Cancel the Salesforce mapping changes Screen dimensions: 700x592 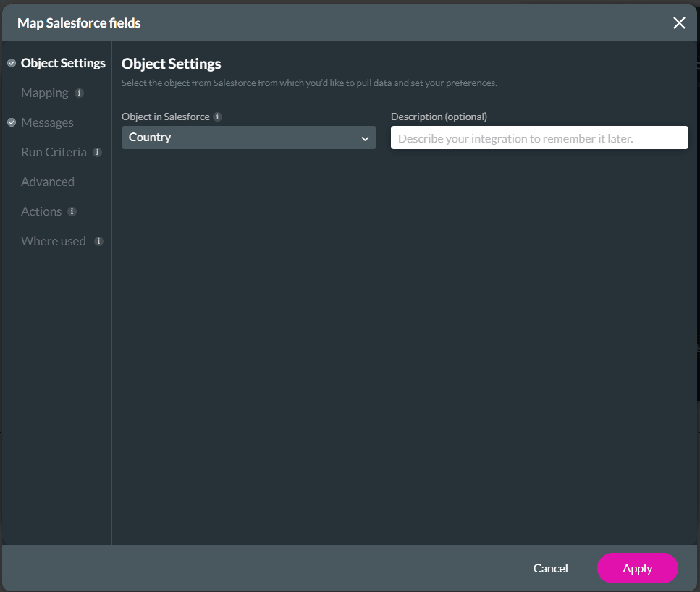point(550,568)
